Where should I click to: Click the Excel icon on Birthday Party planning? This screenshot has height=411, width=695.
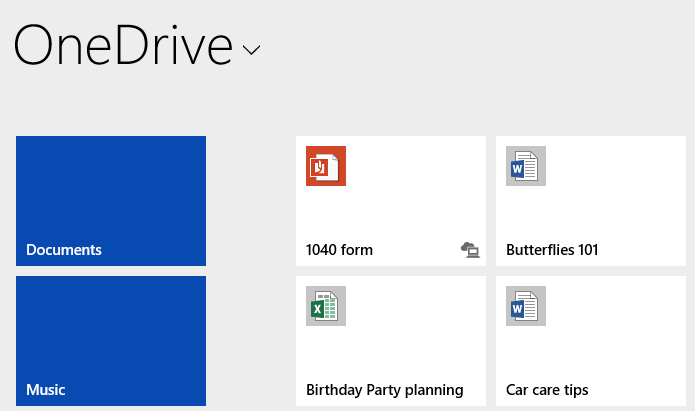tap(325, 306)
